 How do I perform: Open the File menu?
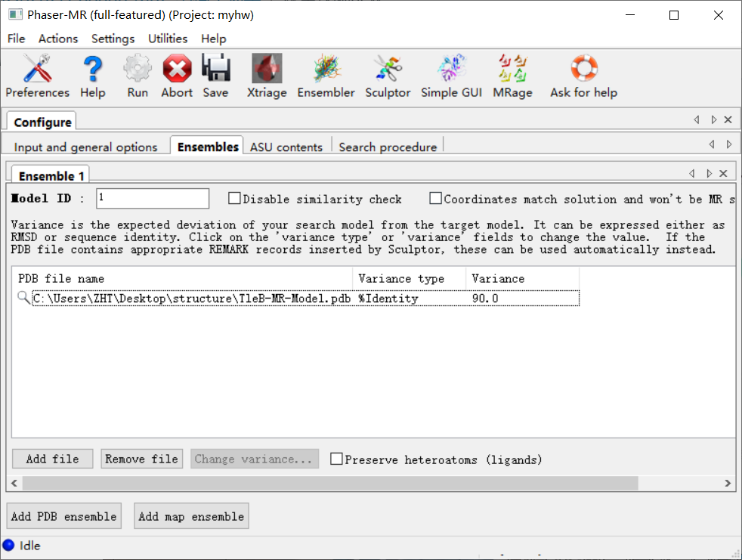pos(16,39)
